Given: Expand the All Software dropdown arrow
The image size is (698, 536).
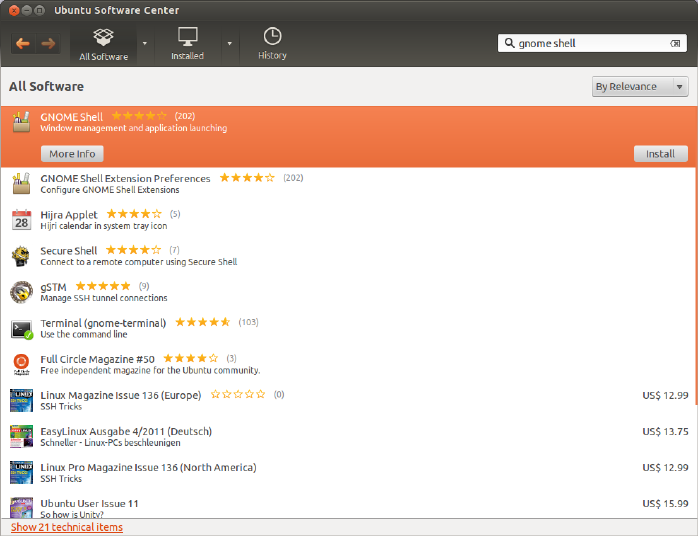Looking at the screenshot, I should 145,44.
